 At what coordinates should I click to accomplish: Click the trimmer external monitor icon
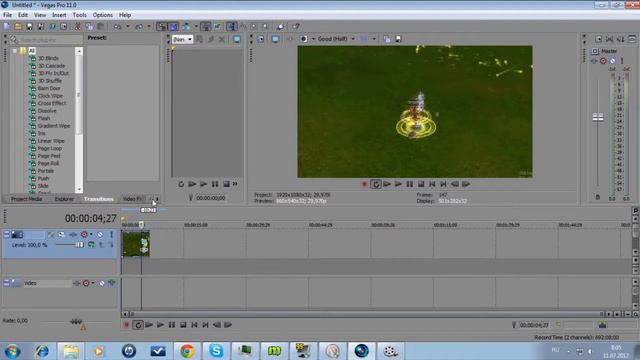coord(237,39)
